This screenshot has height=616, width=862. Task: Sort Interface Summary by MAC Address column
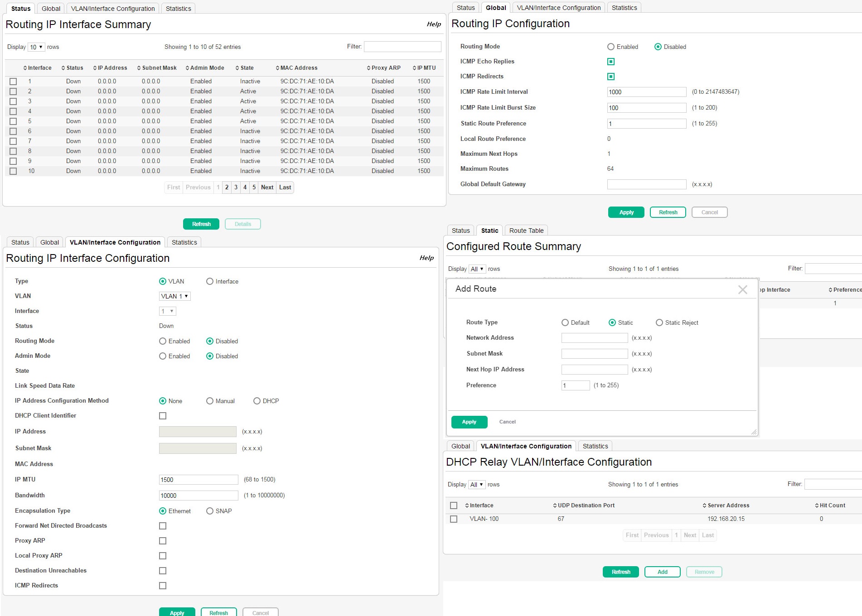(x=296, y=68)
